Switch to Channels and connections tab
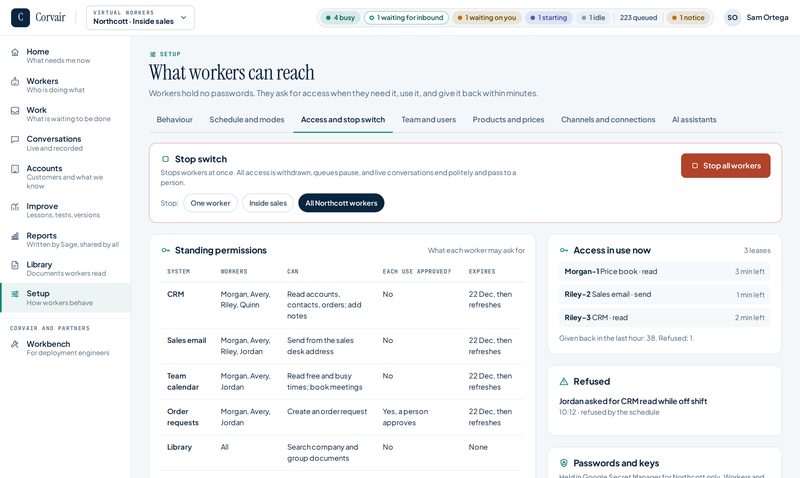Image resolution: width=800 pixels, height=478 pixels. tap(608, 119)
